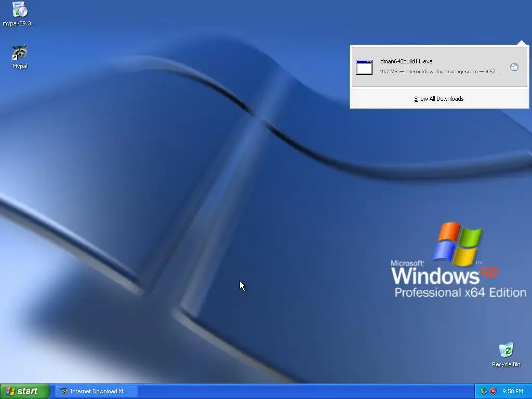The image size is (532, 399).
Task: Show All Downloads link
Action: coord(438,99)
